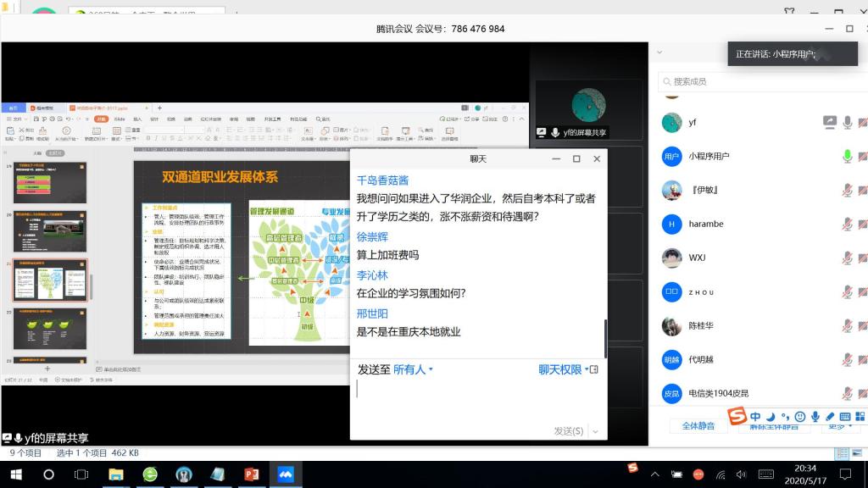Open the 发送至 所有人 recipient dropdown
The image size is (868, 488).
[413, 369]
